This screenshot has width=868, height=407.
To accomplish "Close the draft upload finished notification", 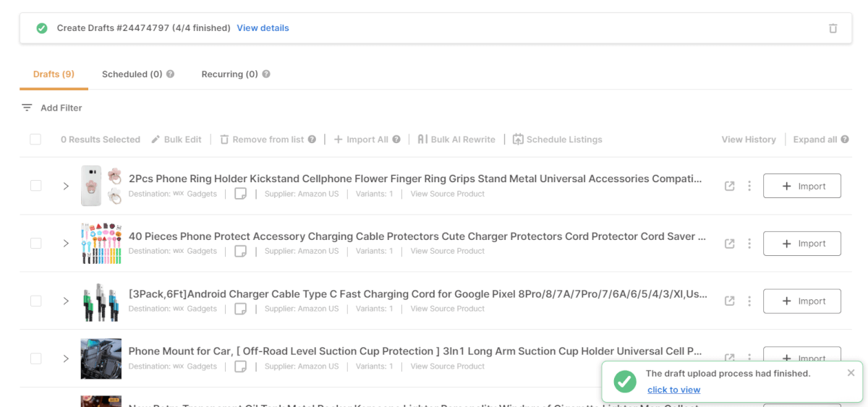I will point(851,373).
